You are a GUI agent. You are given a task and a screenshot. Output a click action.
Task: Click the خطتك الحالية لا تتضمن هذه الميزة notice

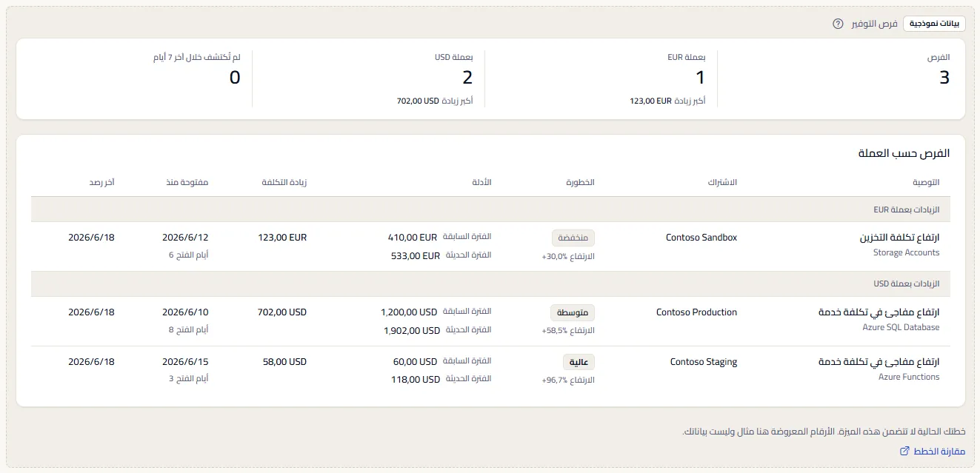point(824,432)
